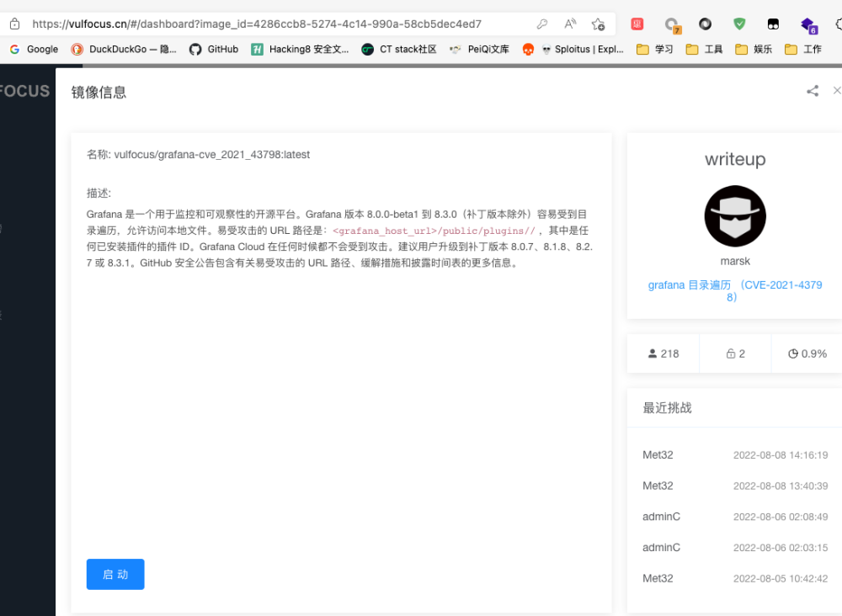Select Met32 entry at 2022-08-05 10:42:42

point(735,578)
